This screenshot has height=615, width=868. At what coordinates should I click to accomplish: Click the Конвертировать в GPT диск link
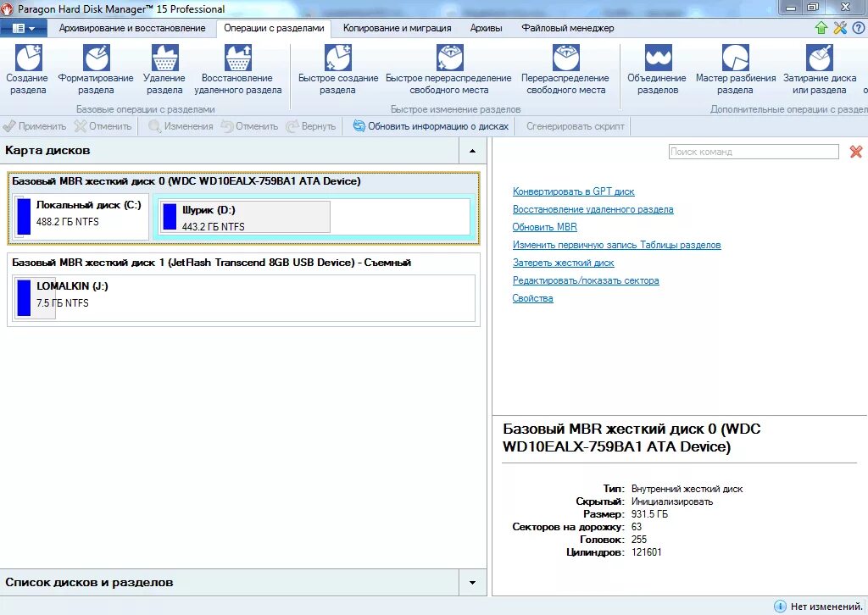[x=574, y=191]
